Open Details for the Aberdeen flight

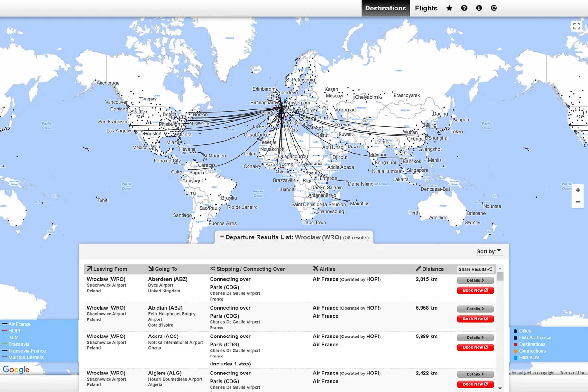point(475,280)
